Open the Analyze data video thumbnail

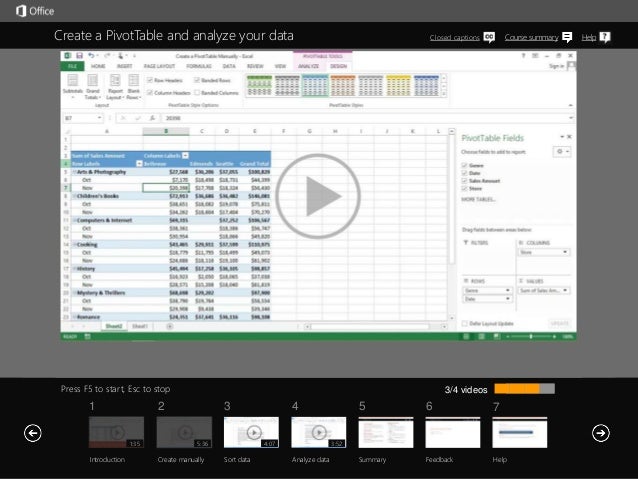click(x=319, y=432)
